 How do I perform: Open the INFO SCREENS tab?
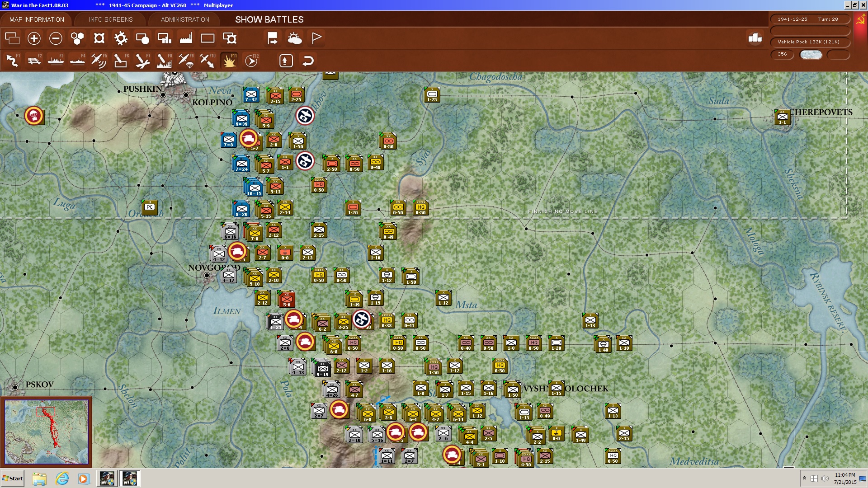(x=111, y=19)
